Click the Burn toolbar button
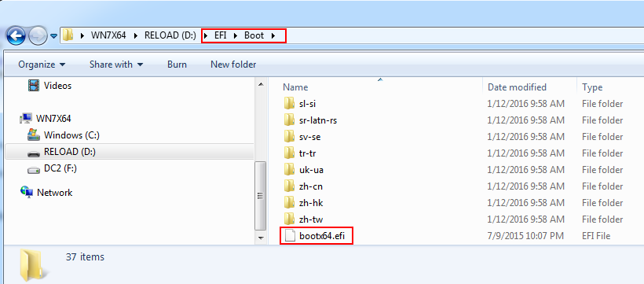This screenshot has height=284, width=644. coord(177,65)
